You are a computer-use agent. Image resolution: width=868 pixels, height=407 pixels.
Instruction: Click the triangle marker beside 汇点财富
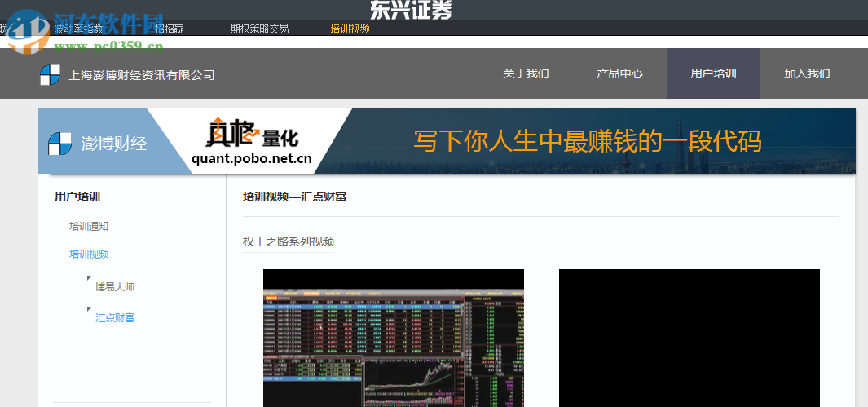coord(89,309)
